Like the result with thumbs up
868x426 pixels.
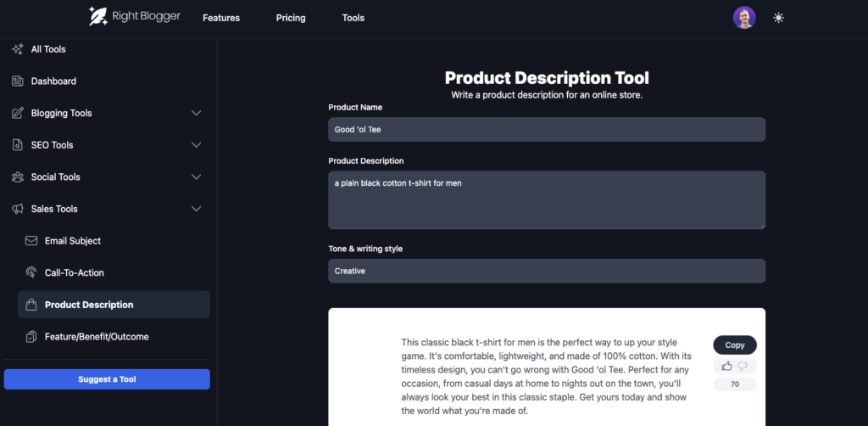coord(726,366)
